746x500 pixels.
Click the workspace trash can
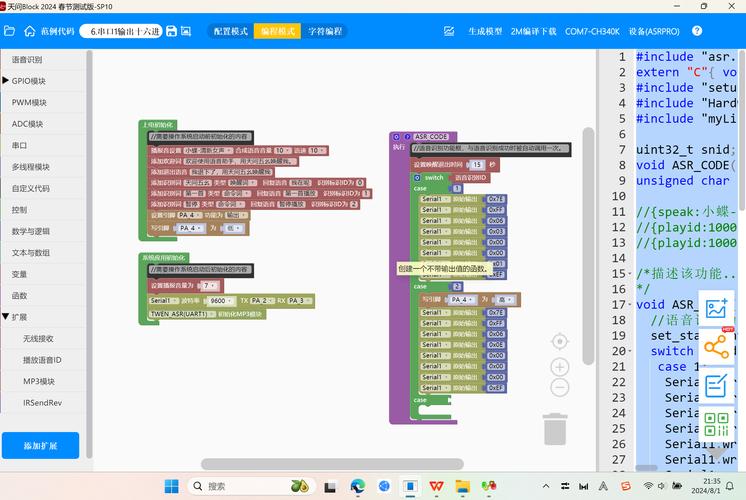(555, 429)
